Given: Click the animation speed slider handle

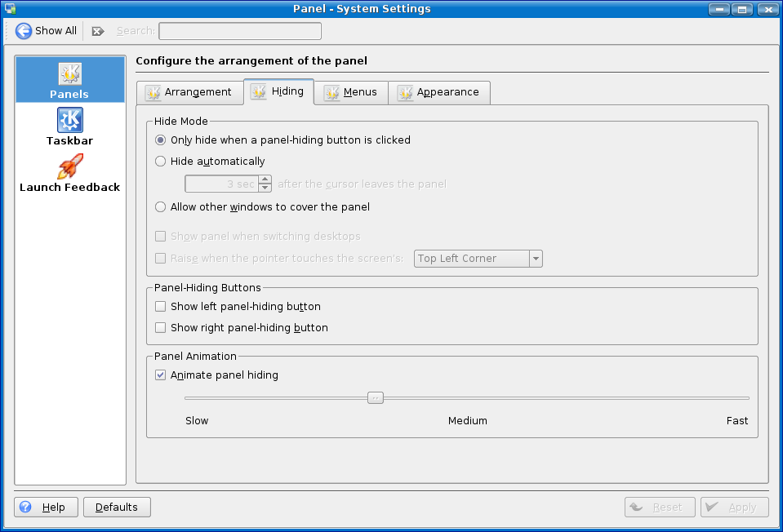Looking at the screenshot, I should pyautogui.click(x=376, y=398).
